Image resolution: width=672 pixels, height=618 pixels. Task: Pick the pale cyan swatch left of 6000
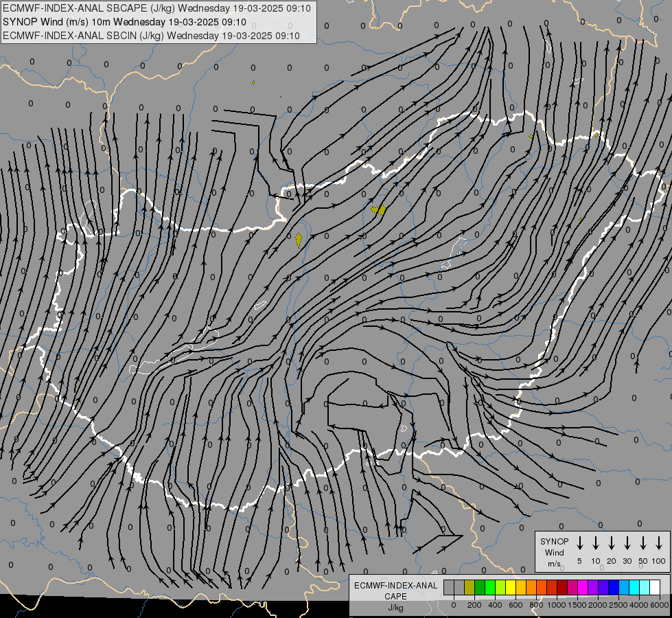point(645,587)
